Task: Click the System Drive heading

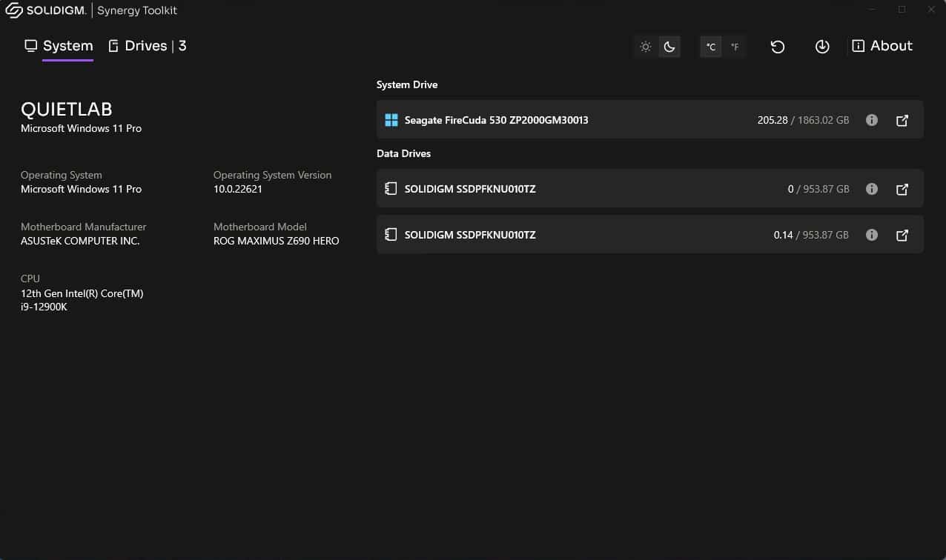Action: tap(407, 84)
